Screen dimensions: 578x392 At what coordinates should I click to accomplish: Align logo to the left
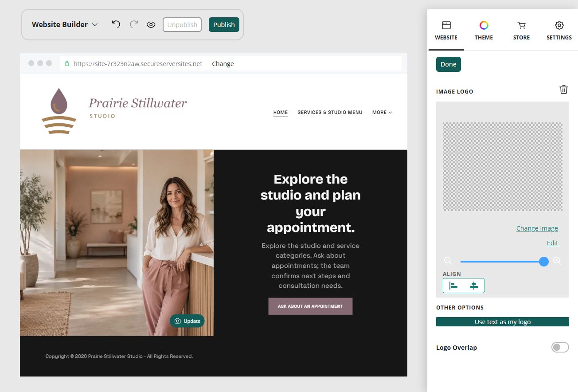(453, 286)
